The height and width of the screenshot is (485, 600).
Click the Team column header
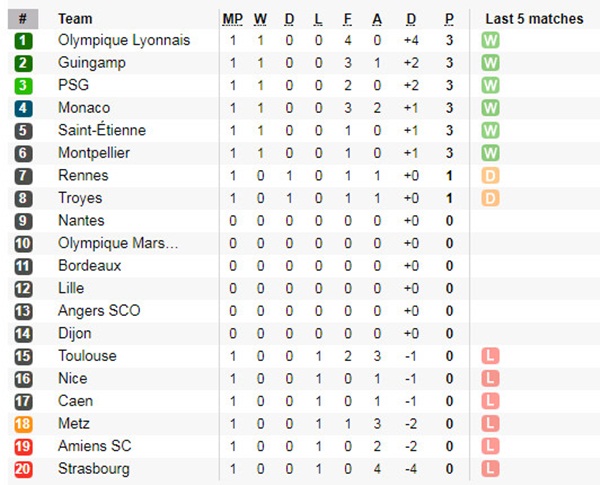(x=75, y=19)
